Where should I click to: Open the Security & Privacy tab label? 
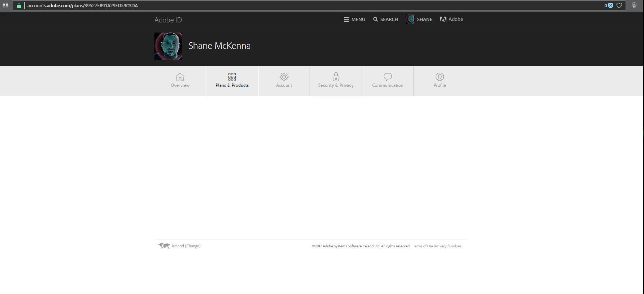click(x=336, y=85)
